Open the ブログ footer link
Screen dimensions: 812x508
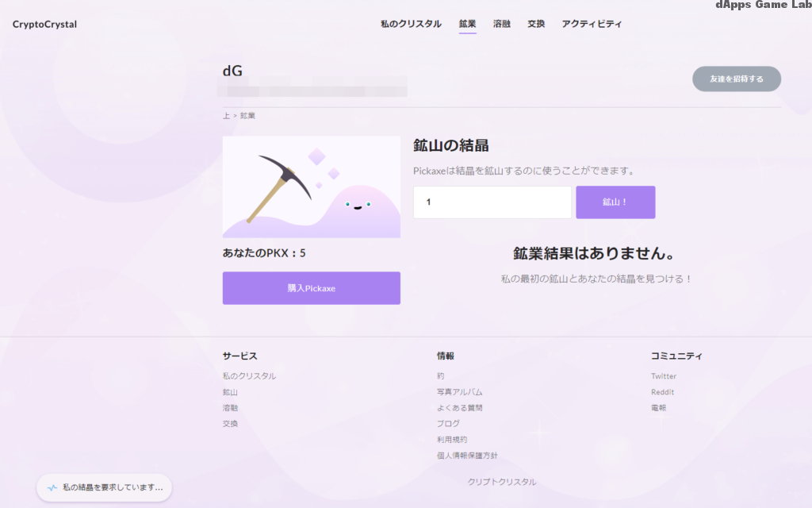tap(448, 423)
